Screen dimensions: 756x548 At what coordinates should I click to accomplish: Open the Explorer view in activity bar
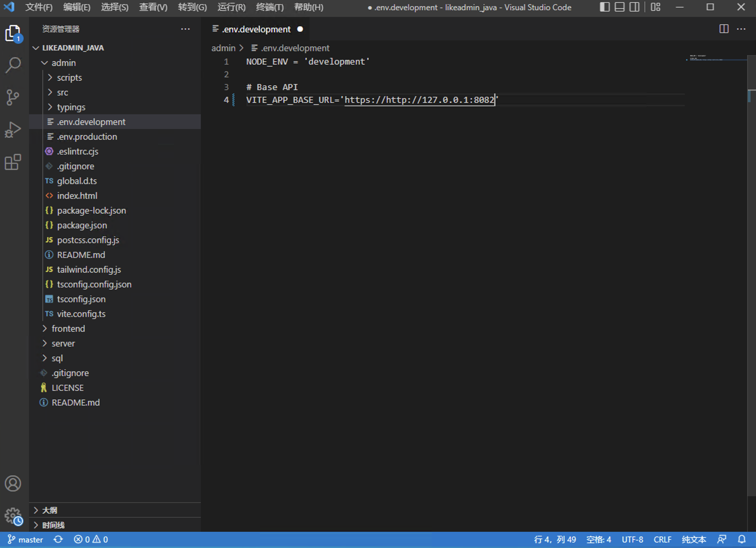point(13,34)
